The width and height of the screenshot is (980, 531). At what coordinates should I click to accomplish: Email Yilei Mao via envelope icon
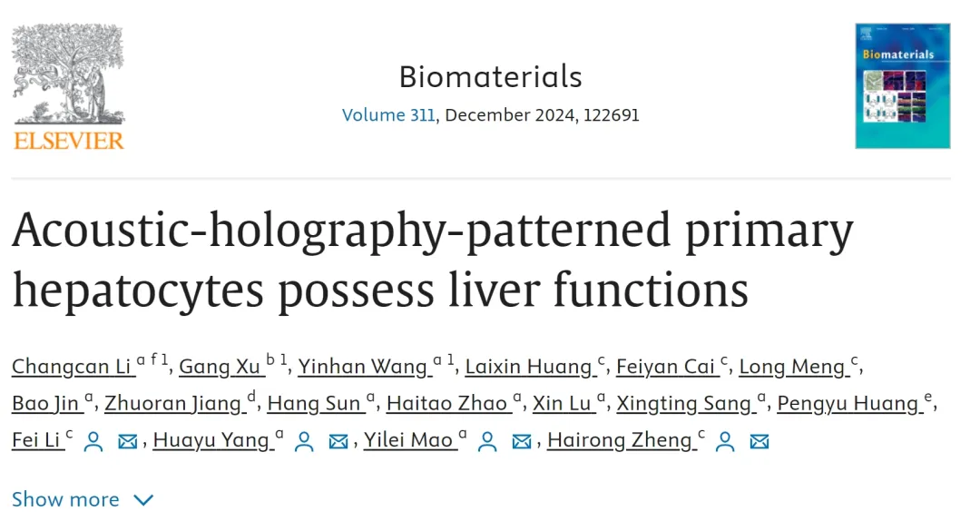pos(522,441)
